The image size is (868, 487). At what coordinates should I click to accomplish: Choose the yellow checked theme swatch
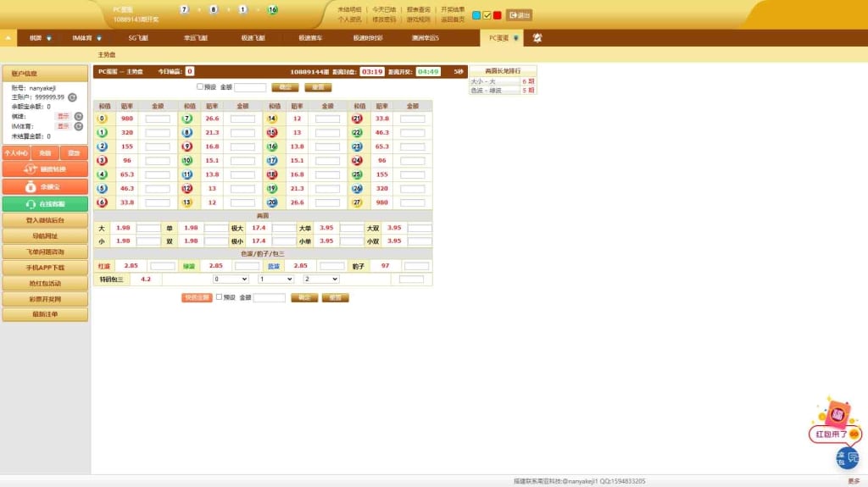click(487, 15)
